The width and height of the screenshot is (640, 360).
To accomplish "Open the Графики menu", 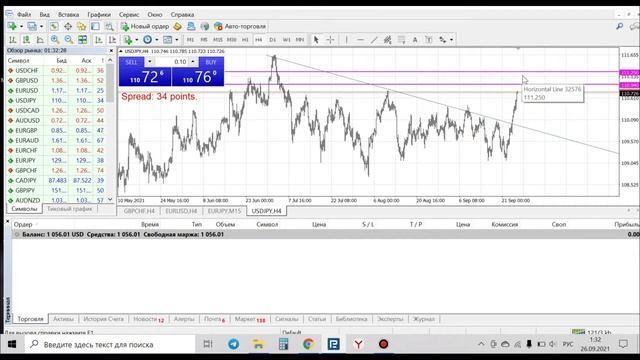I will [99, 14].
